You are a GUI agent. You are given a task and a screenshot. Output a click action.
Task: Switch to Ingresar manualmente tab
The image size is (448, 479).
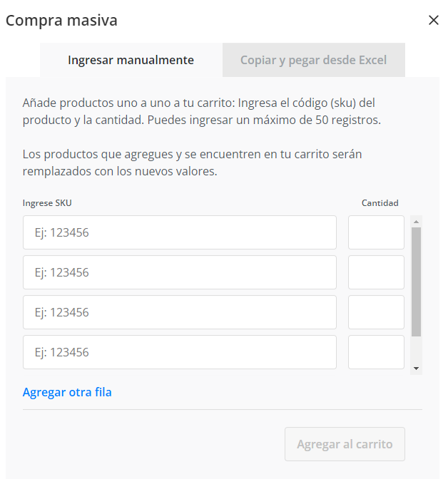pyautogui.click(x=131, y=60)
